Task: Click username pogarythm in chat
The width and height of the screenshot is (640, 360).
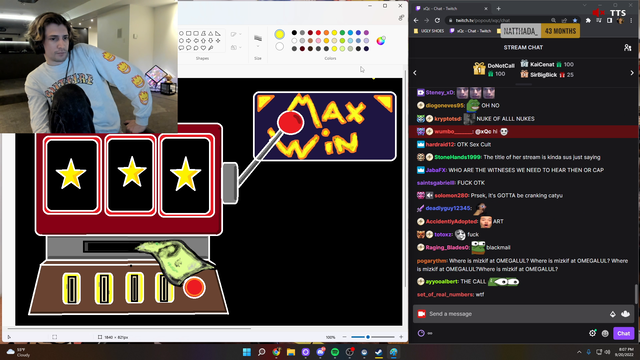Action: 432,261
